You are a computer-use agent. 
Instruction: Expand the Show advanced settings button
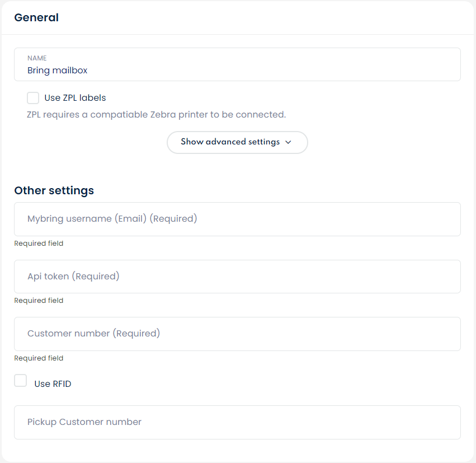(237, 142)
